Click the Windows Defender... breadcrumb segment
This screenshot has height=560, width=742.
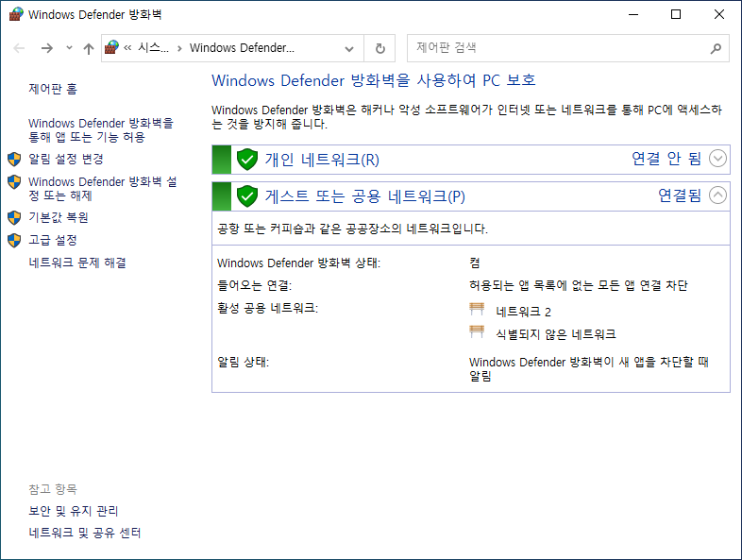pos(242,48)
